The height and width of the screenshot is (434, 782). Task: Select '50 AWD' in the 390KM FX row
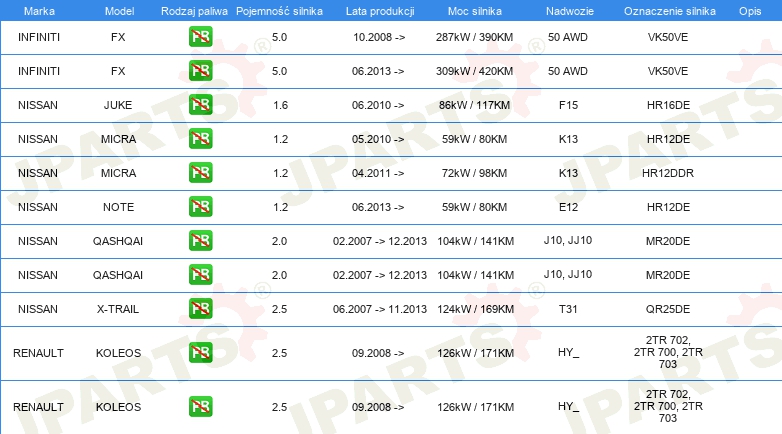click(568, 37)
